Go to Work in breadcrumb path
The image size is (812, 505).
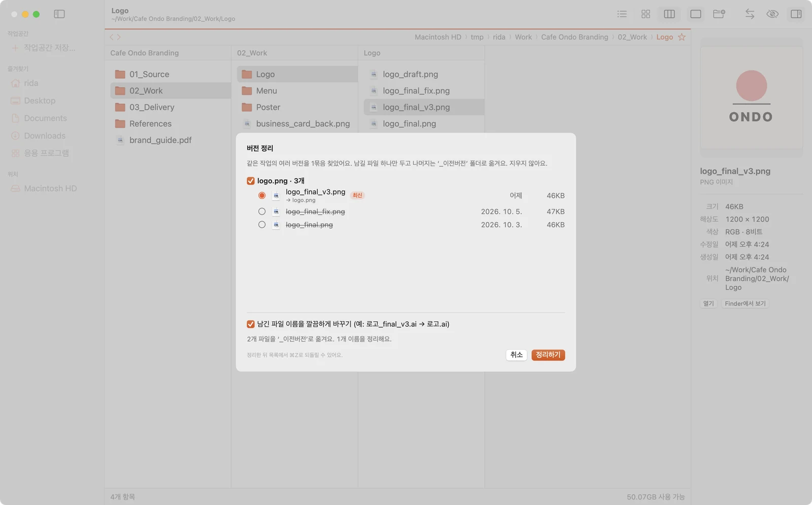click(524, 37)
